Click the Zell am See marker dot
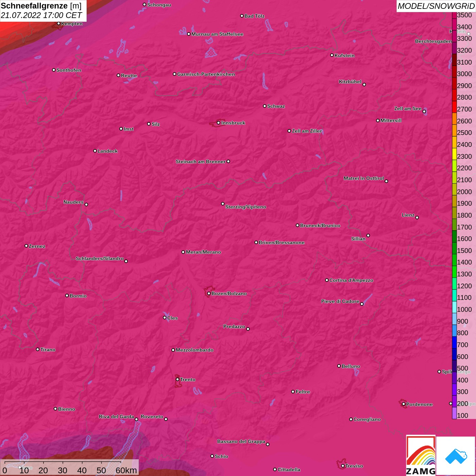Viewport: 476px width, 476px height. tap(424, 112)
